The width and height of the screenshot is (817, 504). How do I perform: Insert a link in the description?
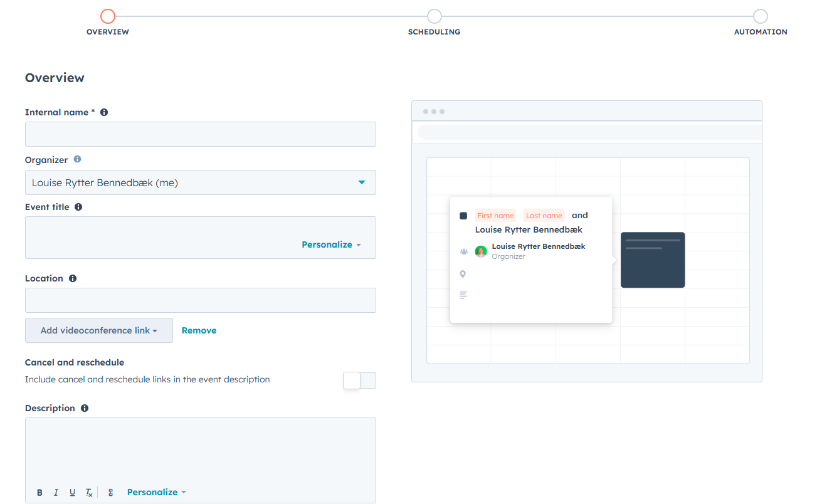coord(110,493)
